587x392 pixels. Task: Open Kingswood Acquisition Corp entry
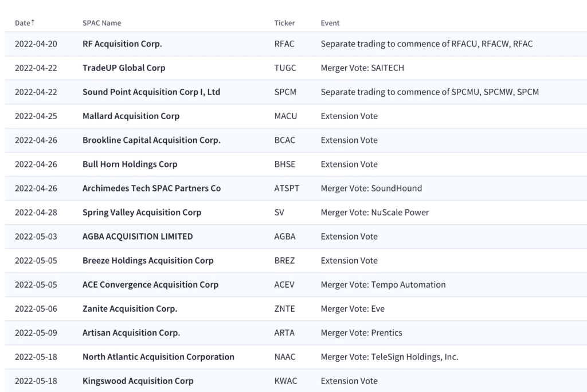pyautogui.click(x=138, y=381)
